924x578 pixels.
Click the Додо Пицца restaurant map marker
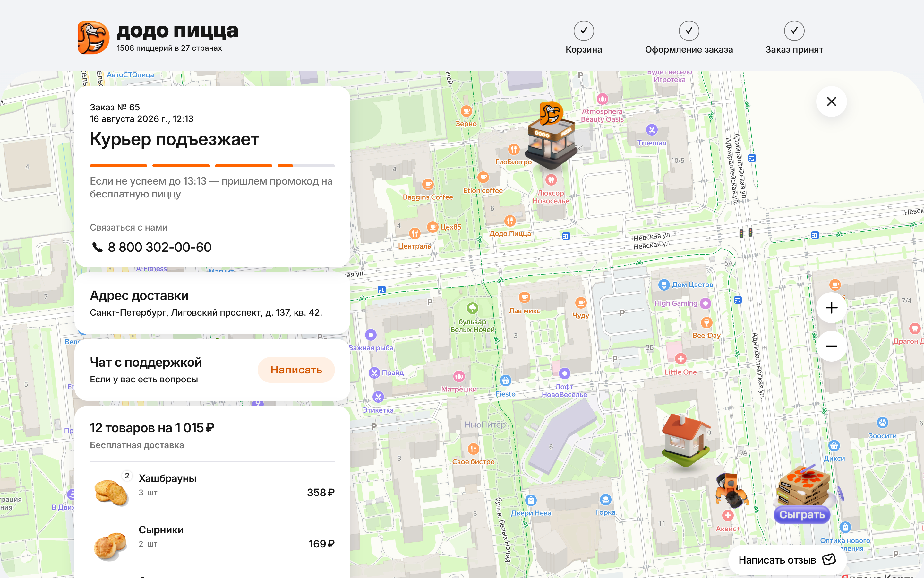[510, 221]
